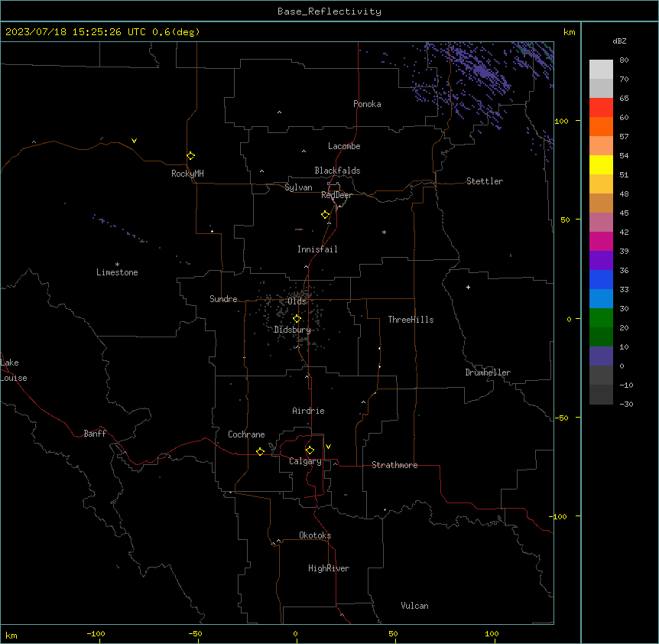Click the Didsbury label
The image size is (659, 644).
(293, 330)
